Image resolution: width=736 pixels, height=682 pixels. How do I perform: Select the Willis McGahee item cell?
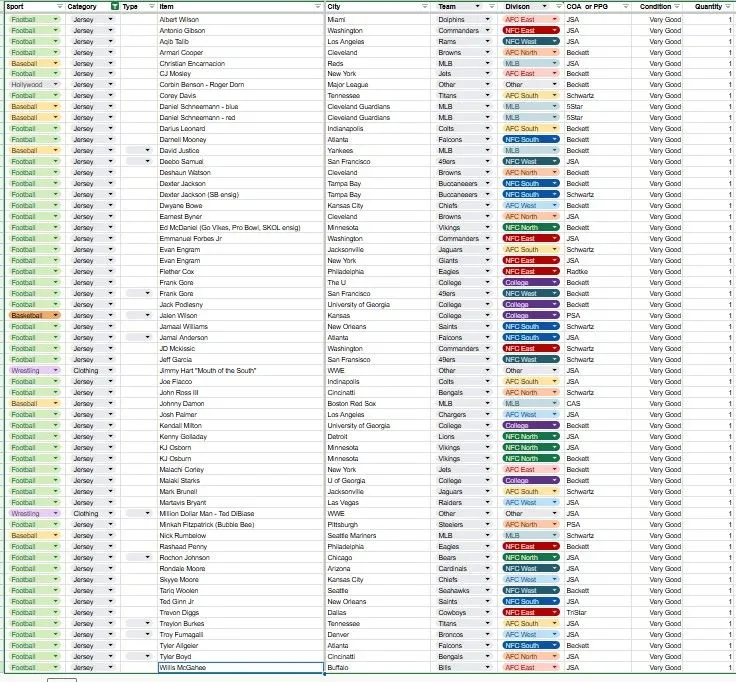[x=241, y=667]
